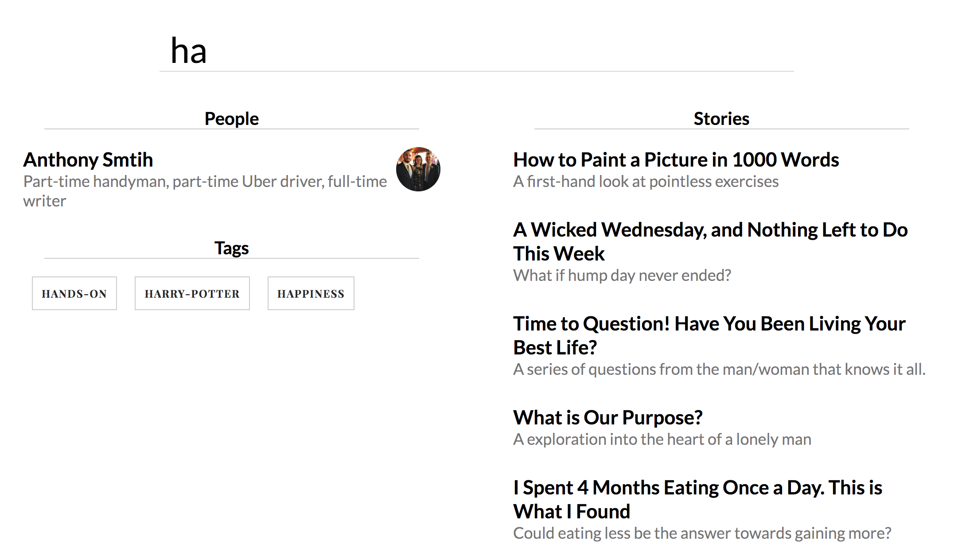This screenshot has width=958, height=560.
Task: Click subtitle "A first-hand look at pointless exercises"
Action: (646, 182)
